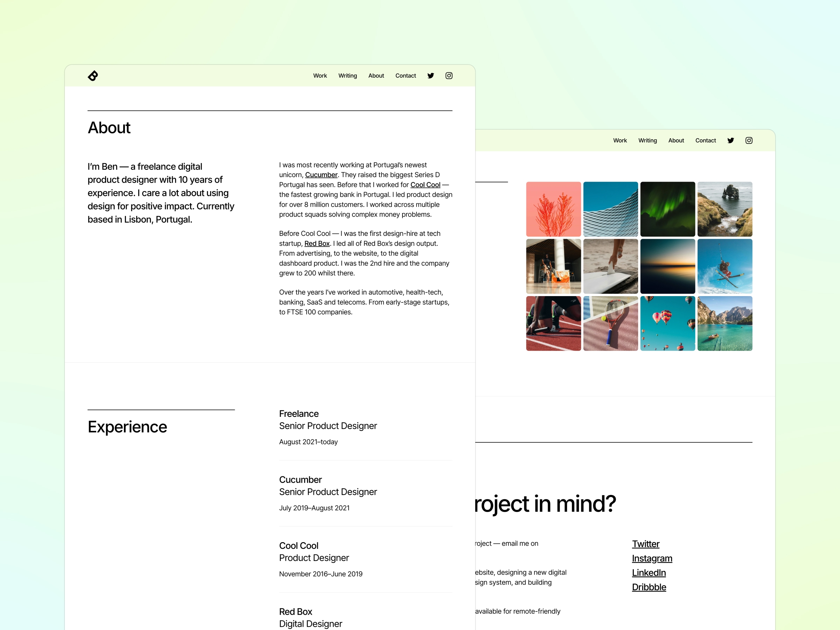The height and width of the screenshot is (630, 840).
Task: Click the Work navigation menu item
Action: pos(320,76)
